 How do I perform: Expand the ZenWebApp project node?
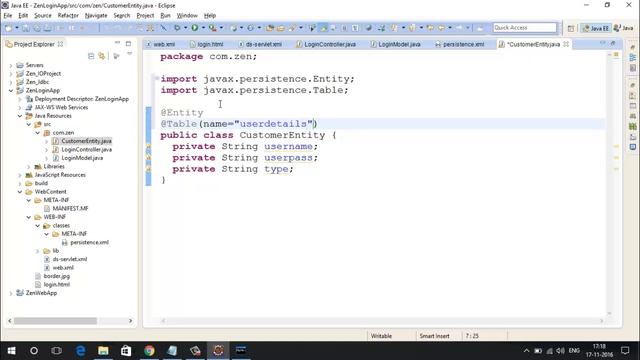[11, 293]
